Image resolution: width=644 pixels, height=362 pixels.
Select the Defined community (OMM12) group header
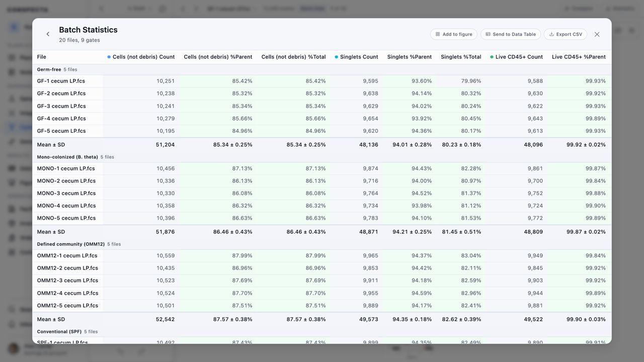click(x=322, y=244)
